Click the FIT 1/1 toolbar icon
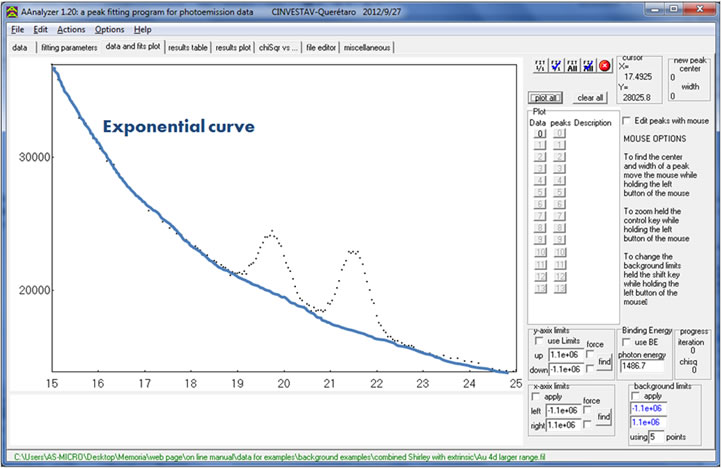Image resolution: width=721 pixels, height=468 pixels. coord(537,66)
